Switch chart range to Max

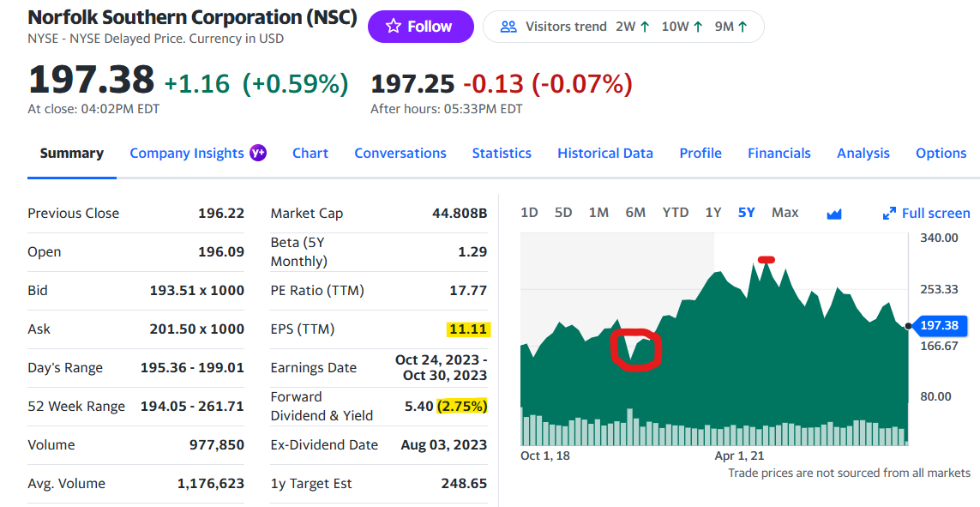click(x=785, y=212)
